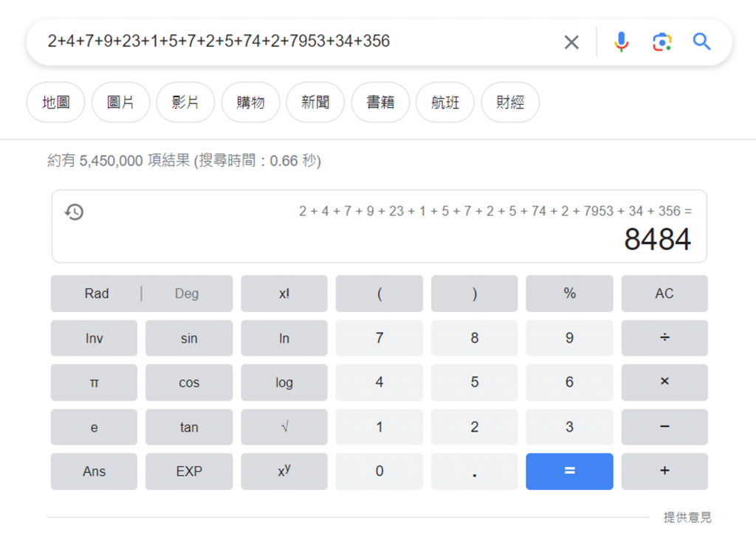Insert an open parenthesis

coord(379,294)
